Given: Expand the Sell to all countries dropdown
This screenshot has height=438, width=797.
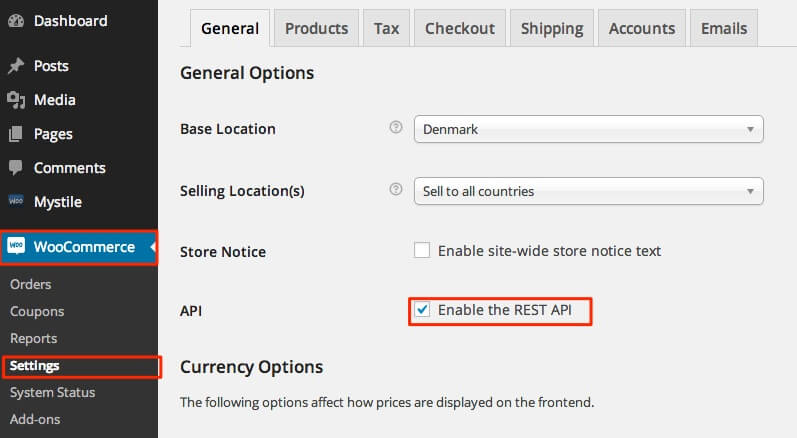Looking at the screenshot, I should point(589,191).
